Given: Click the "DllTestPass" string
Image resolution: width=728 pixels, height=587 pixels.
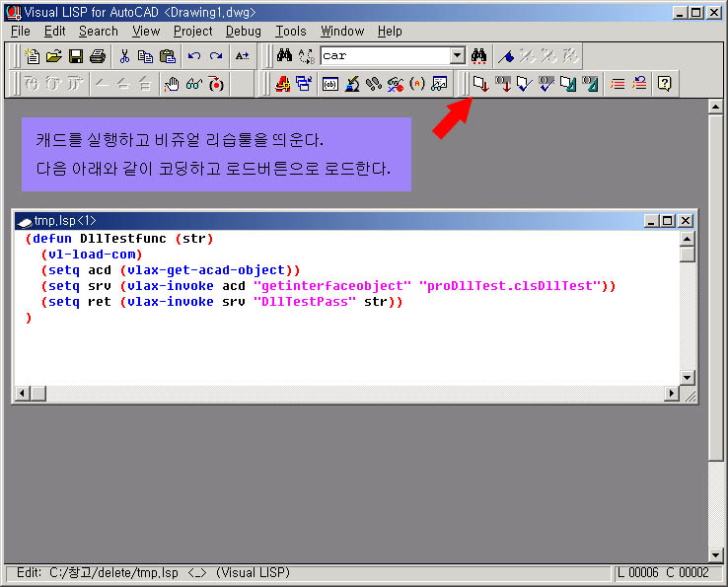Looking at the screenshot, I should point(305,302).
